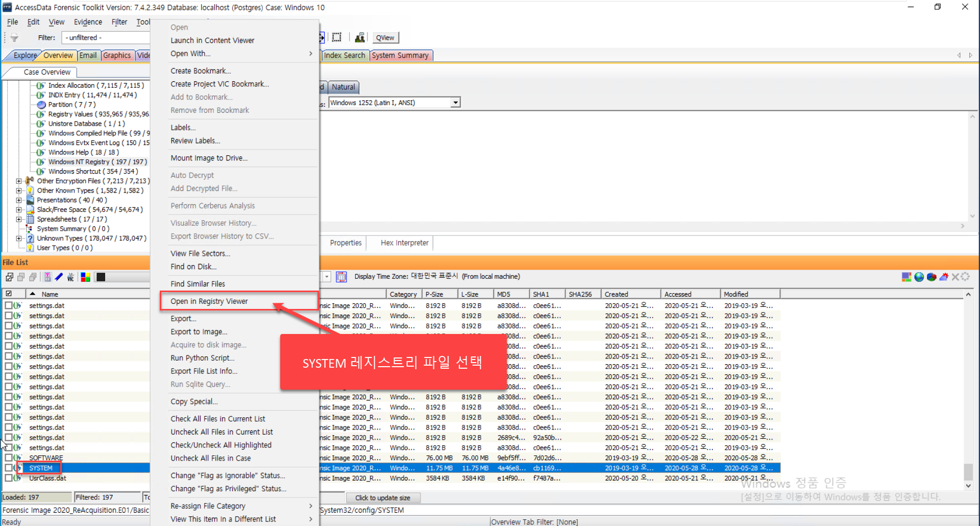Sort by the Created column header
Screen dimensions: 980x526
pyautogui.click(x=631, y=294)
